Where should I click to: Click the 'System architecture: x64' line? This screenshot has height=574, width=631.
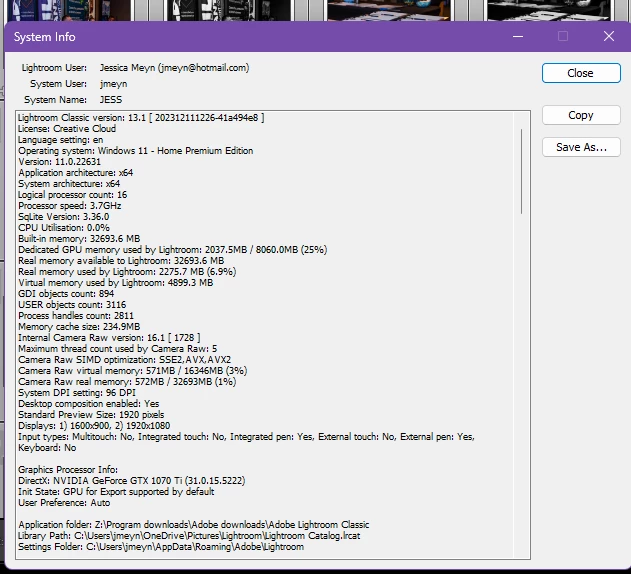[69, 184]
